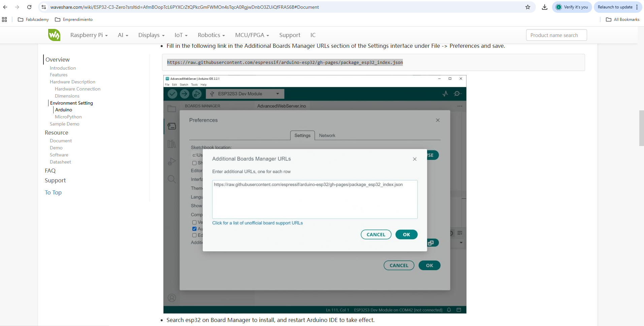This screenshot has width=644, height=326.
Task: Expand the IoT dropdown
Action: (181, 35)
